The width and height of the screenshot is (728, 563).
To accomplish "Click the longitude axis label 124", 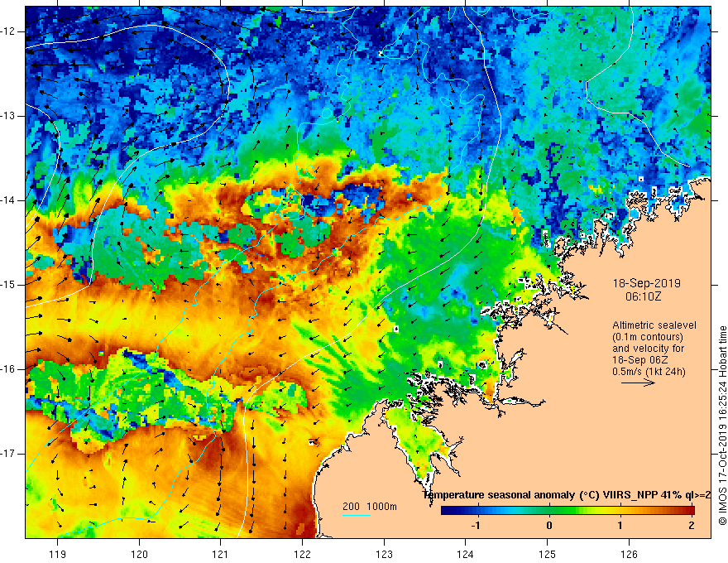I will 466,554.
